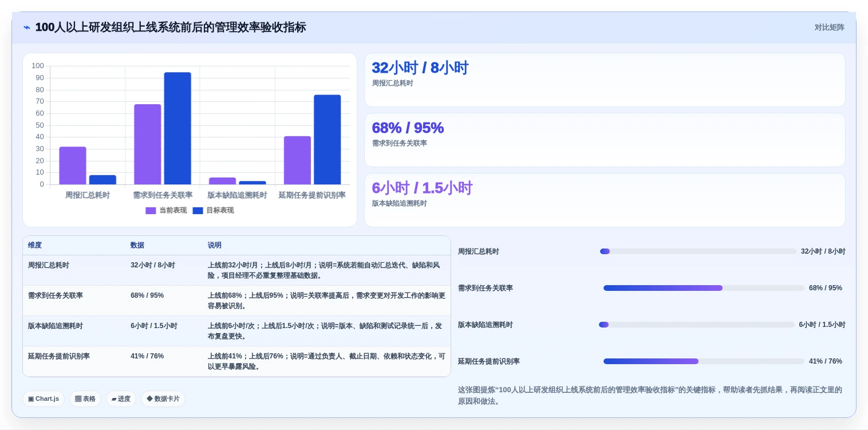Click the purple 版本缺陷追溯耗时 chart bar
Screen dimensions: 868x430
point(223,181)
